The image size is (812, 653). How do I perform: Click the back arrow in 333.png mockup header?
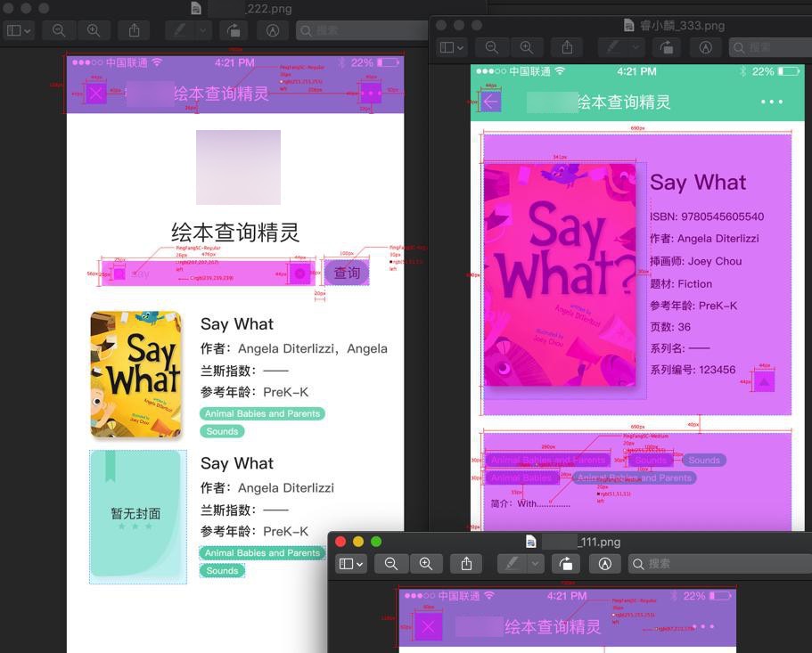coord(490,102)
